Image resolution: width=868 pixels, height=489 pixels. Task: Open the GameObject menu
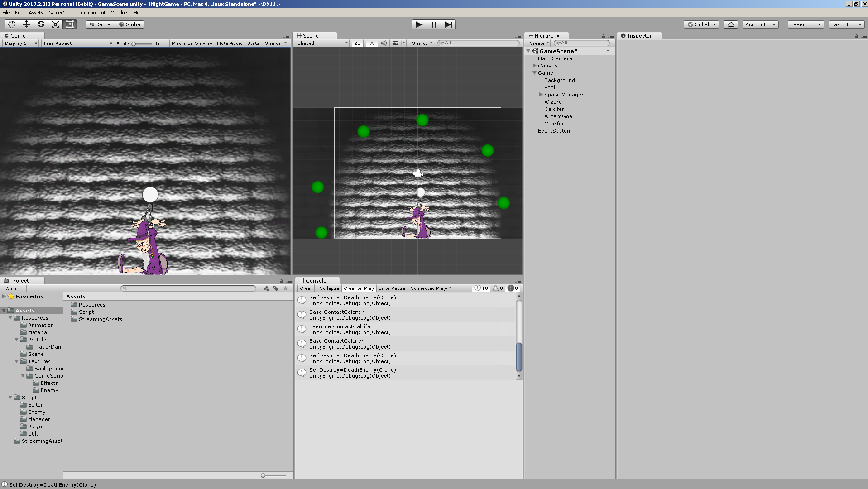[x=62, y=13]
